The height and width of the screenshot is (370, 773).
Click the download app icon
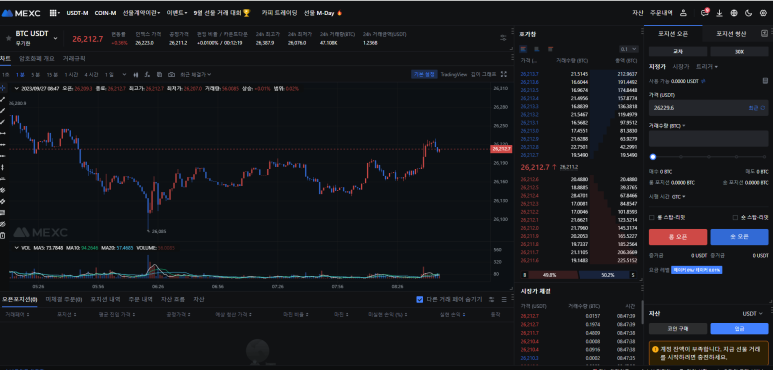tap(719, 13)
